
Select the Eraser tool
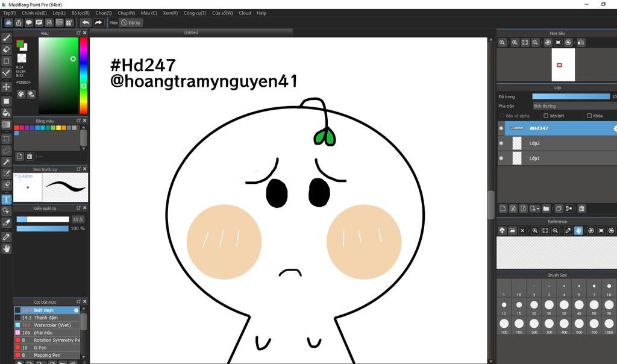[x=6, y=49]
